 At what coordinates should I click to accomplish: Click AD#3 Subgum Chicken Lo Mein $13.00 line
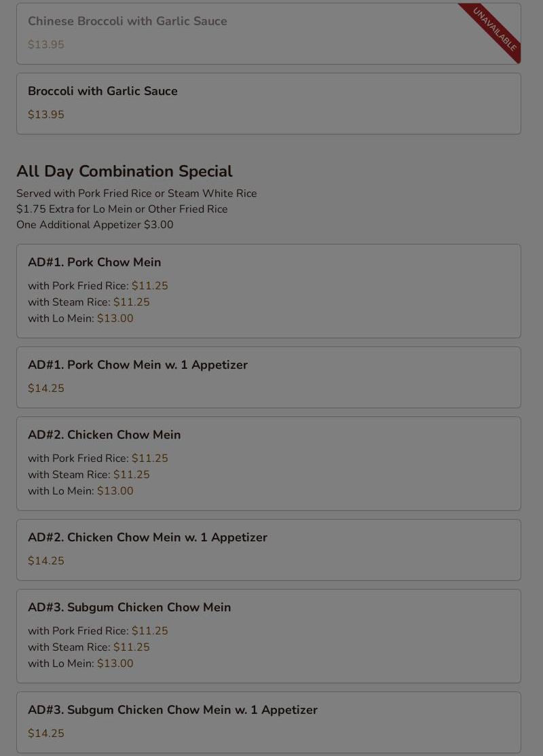[x=81, y=664]
